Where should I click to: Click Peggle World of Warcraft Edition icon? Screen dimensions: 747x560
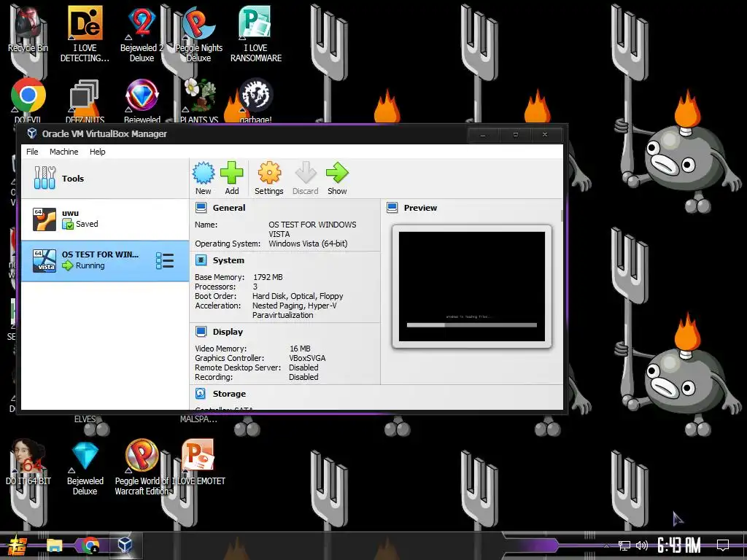pos(142,467)
